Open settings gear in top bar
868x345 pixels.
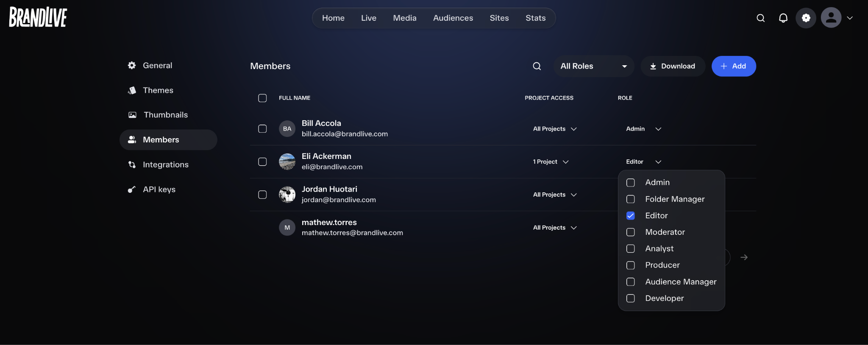tap(806, 18)
